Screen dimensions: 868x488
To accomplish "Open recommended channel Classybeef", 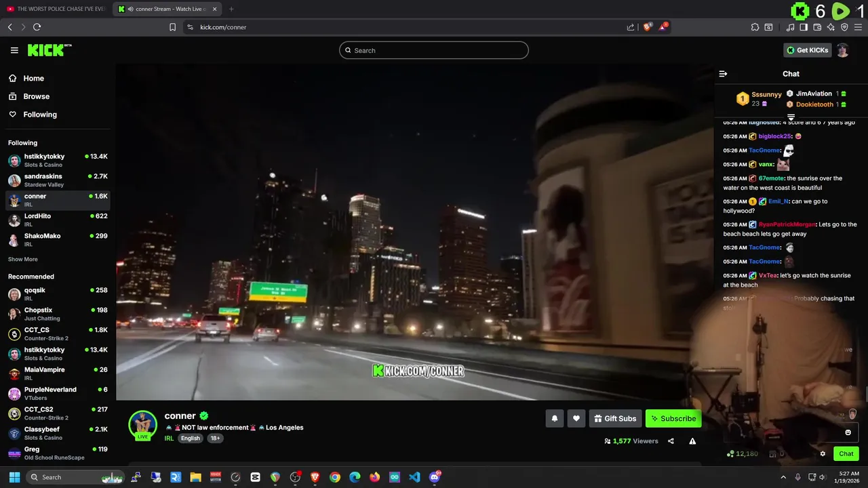I will 58,433.
